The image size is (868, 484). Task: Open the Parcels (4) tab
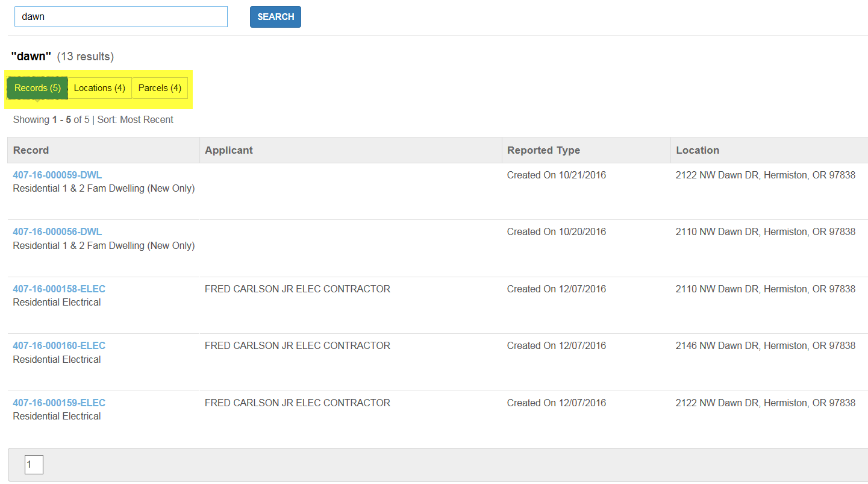pos(160,88)
